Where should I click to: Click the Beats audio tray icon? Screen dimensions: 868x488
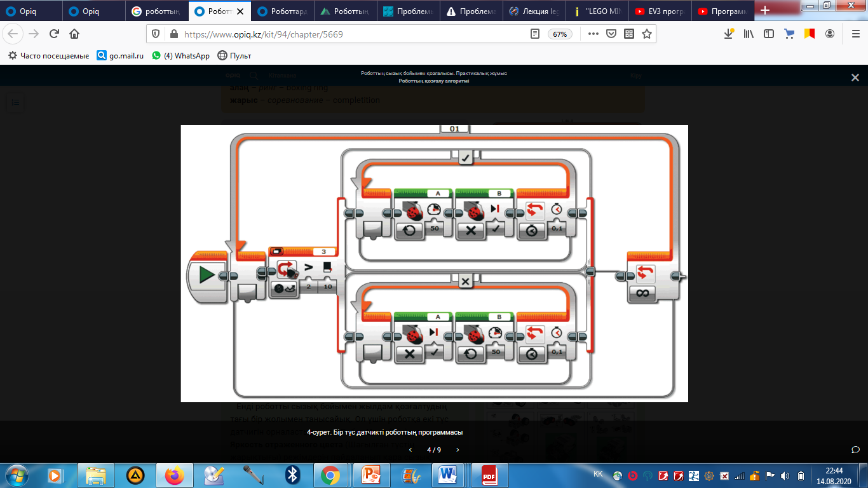(633, 475)
